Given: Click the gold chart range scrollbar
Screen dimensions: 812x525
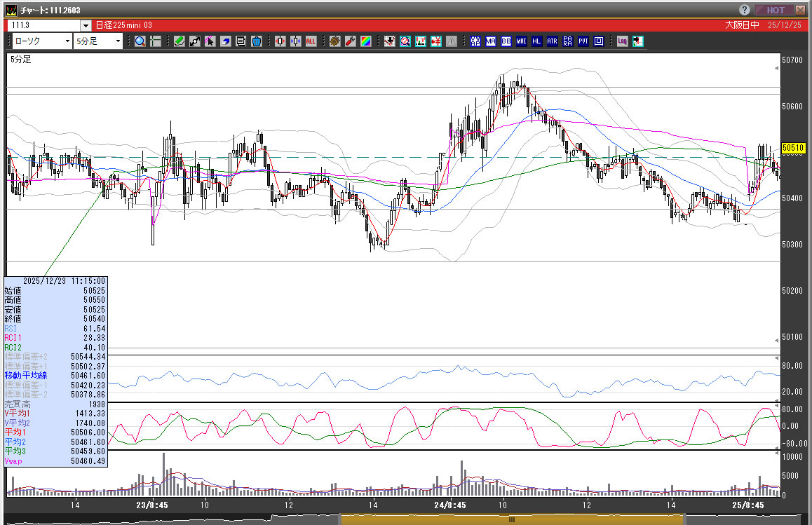Looking at the screenshot, I should [511, 519].
